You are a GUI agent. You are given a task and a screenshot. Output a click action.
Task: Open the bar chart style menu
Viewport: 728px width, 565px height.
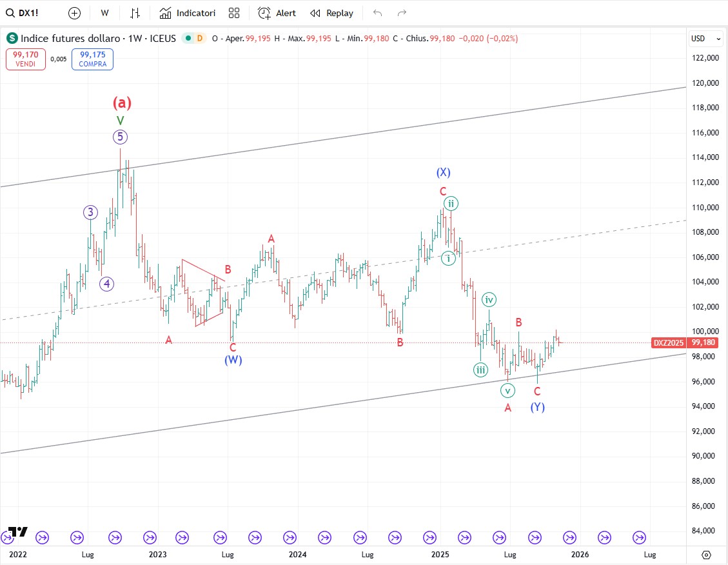[135, 13]
